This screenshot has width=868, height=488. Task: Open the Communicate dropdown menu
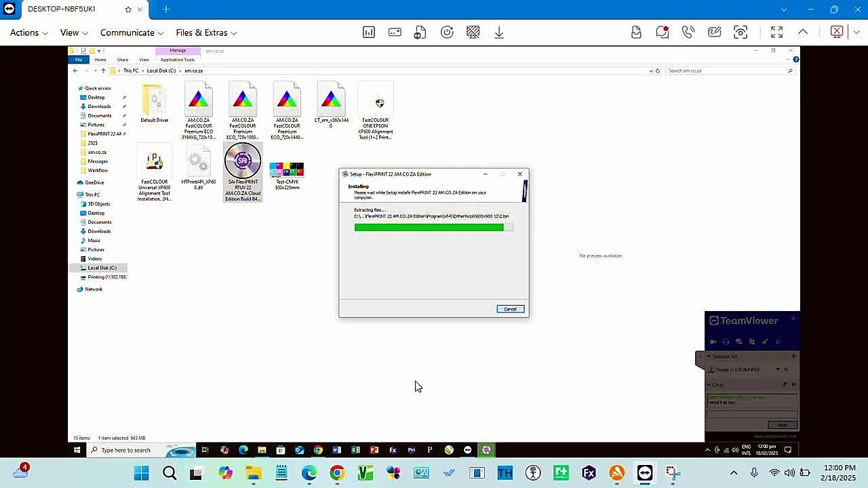click(132, 33)
